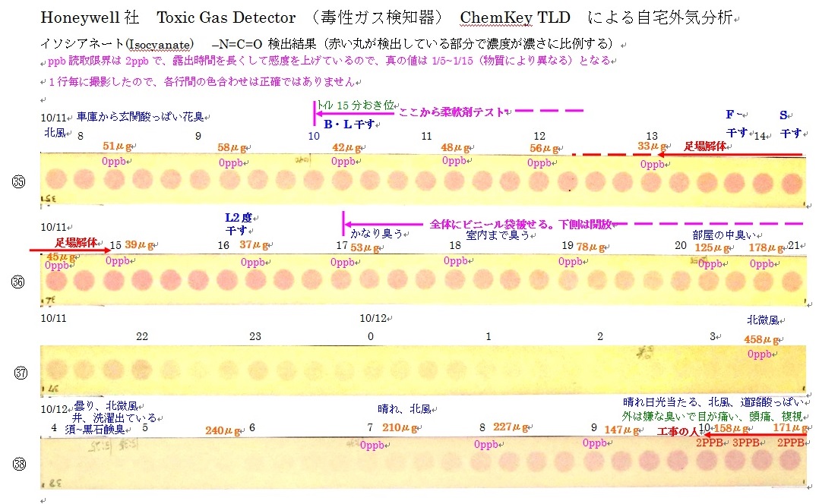Click the blue hour label '10' above strip ㉟
Screen dimensions: 819x504
pos(313,136)
